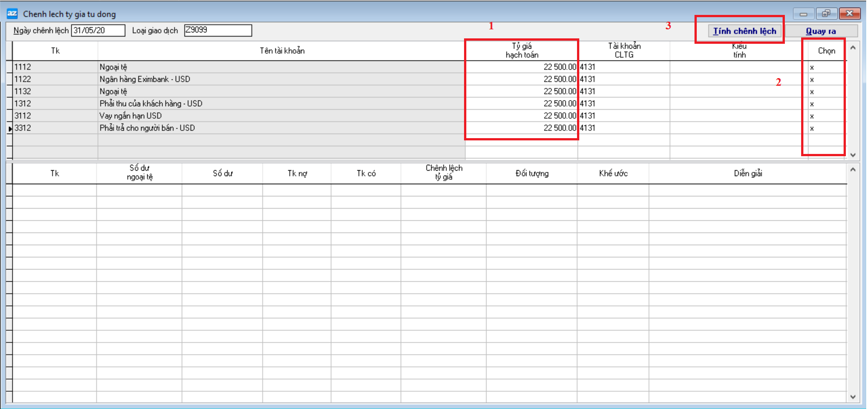This screenshot has height=409, width=868.
Task: Click the row selector arrow beside account 3312
Action: (x=9, y=129)
